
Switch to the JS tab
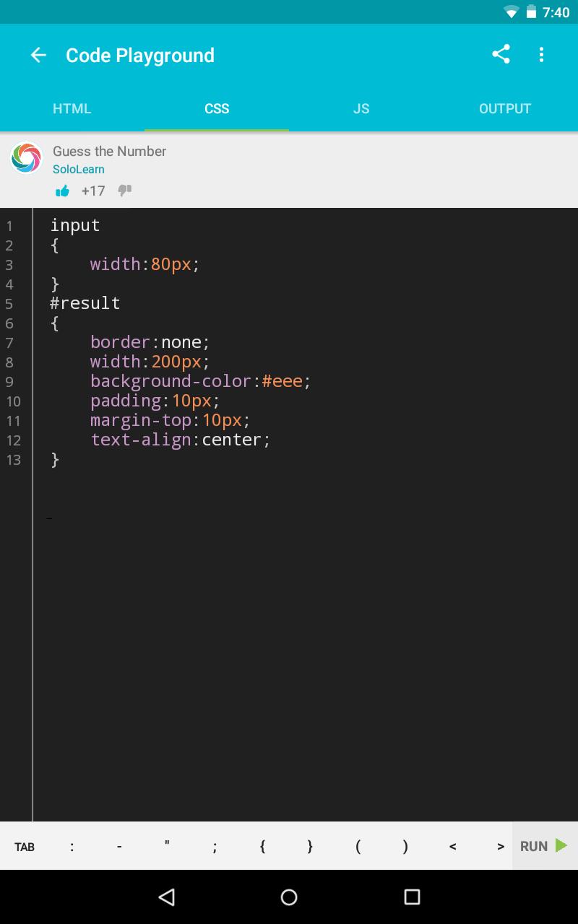[361, 109]
